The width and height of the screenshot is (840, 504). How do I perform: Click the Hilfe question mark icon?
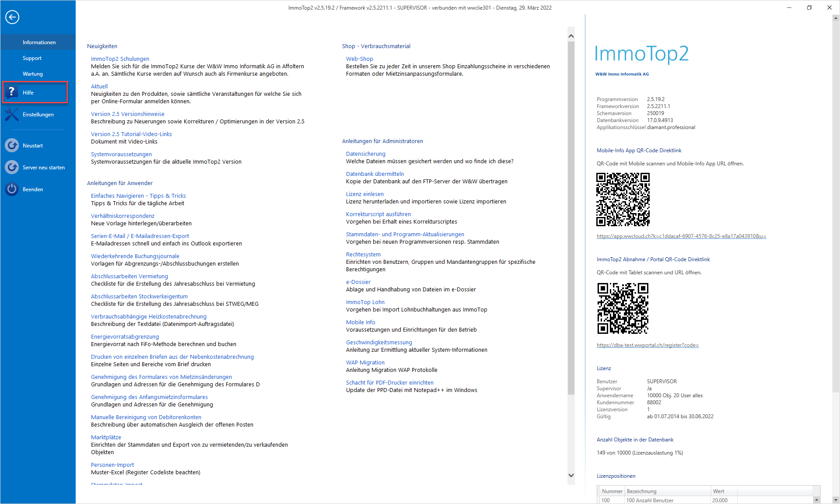12,92
